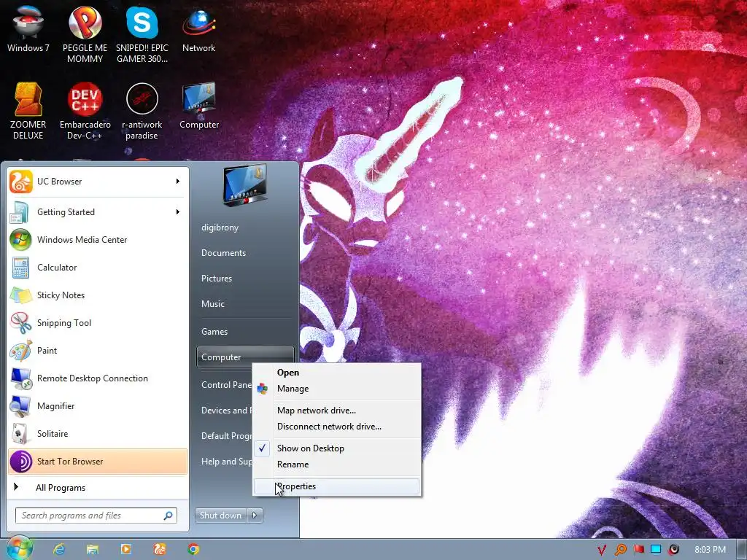This screenshot has width=747, height=560.
Task: Open Calculator from Start menu
Action: 98,267
